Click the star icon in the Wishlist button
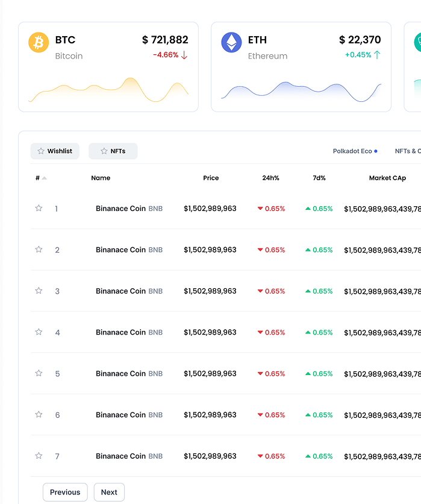This screenshot has height=504, width=421. (x=41, y=151)
